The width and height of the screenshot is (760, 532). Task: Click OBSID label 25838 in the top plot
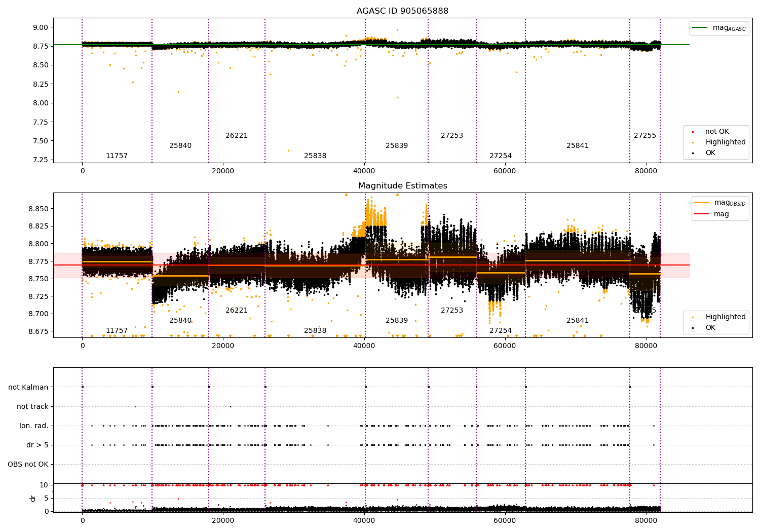[x=315, y=156]
